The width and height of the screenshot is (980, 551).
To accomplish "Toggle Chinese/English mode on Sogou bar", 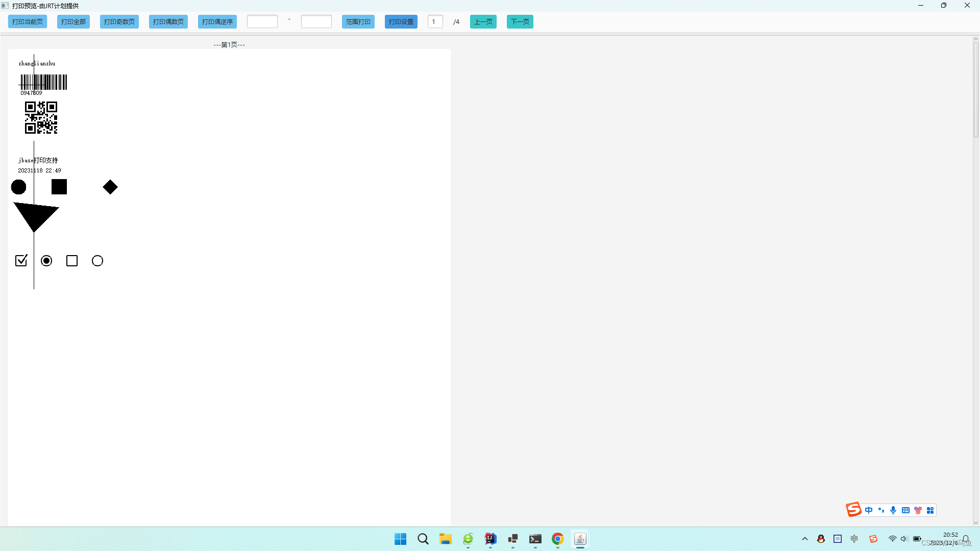I will tap(869, 510).
